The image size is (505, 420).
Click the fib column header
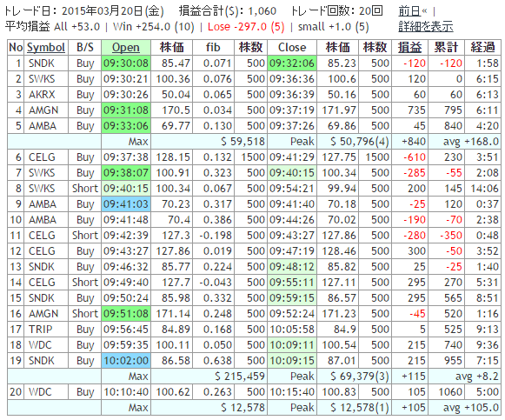(x=213, y=47)
